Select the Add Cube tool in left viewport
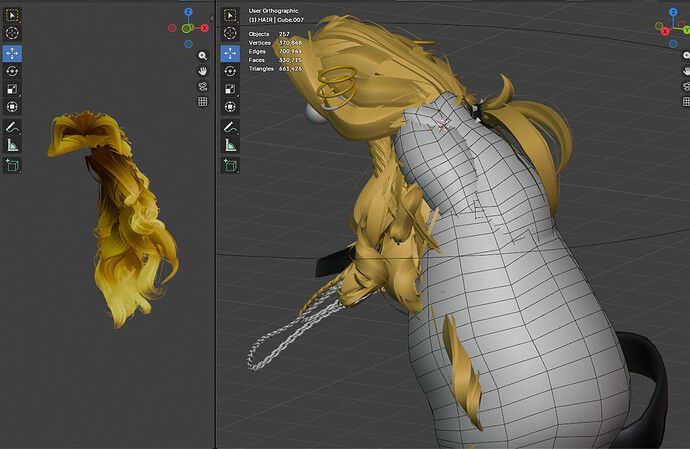This screenshot has width=690, height=449. click(x=12, y=166)
